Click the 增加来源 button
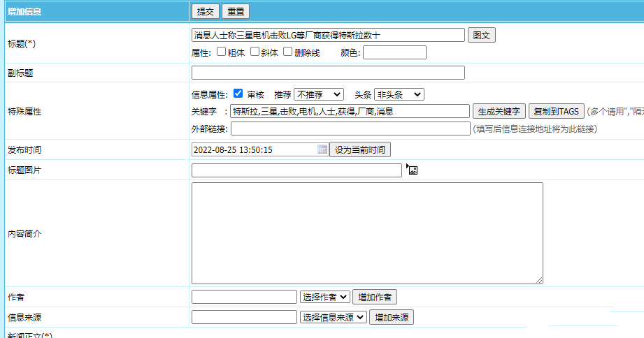This screenshot has width=644, height=338. point(392,317)
